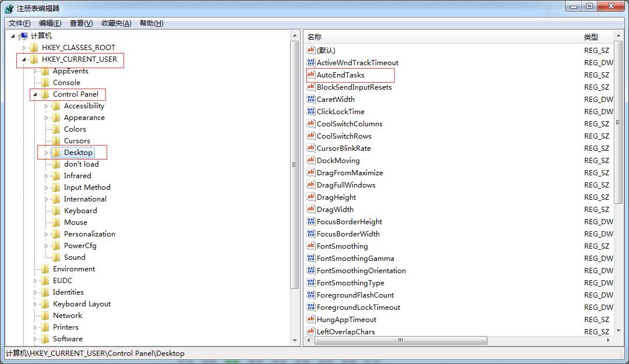Screen dimensions: 629x364
Task: Expand the HKEY_CLASSES_ROOT tree node
Action: [24, 48]
